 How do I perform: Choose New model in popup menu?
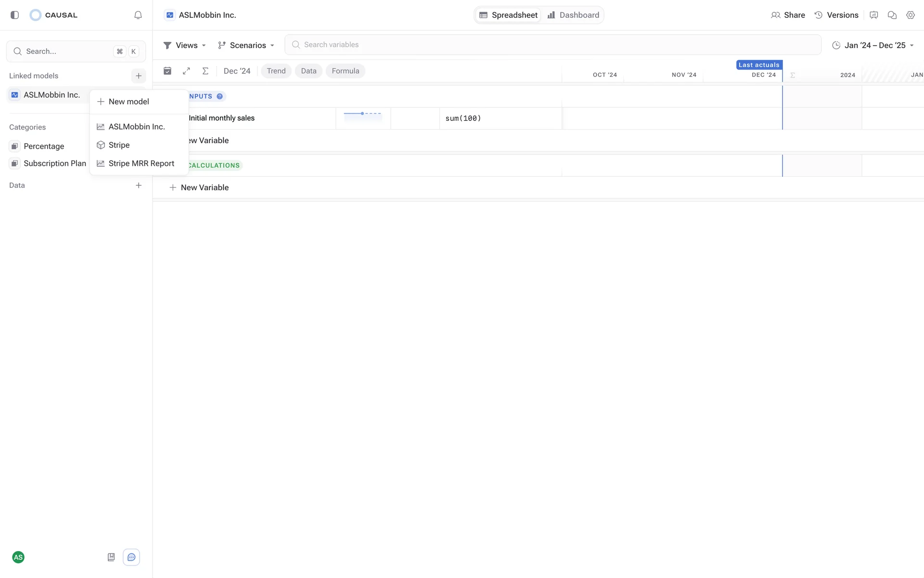tap(128, 102)
